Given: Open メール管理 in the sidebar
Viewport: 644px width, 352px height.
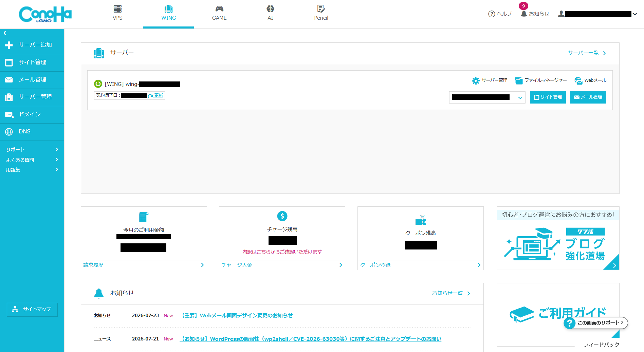Looking at the screenshot, I should pyautogui.click(x=32, y=80).
